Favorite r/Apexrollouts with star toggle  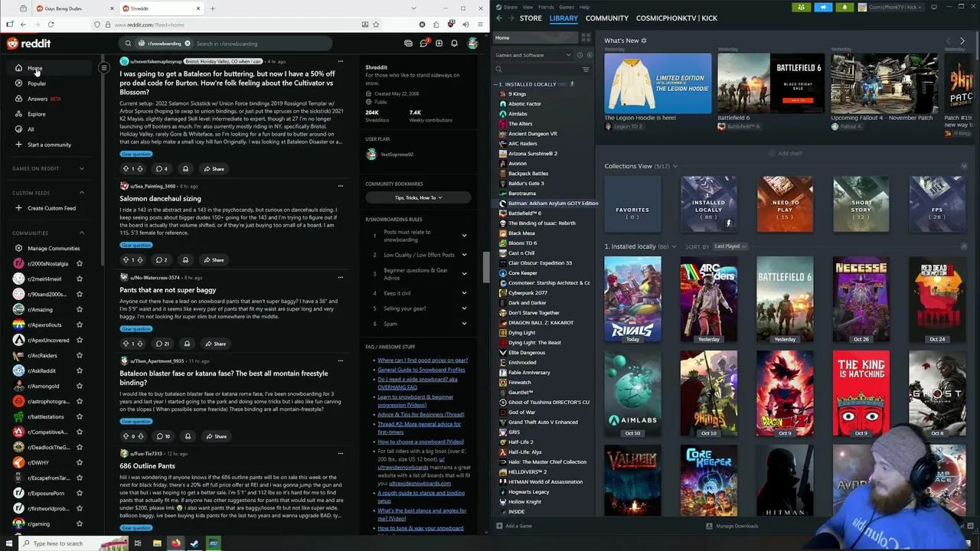pyautogui.click(x=79, y=325)
